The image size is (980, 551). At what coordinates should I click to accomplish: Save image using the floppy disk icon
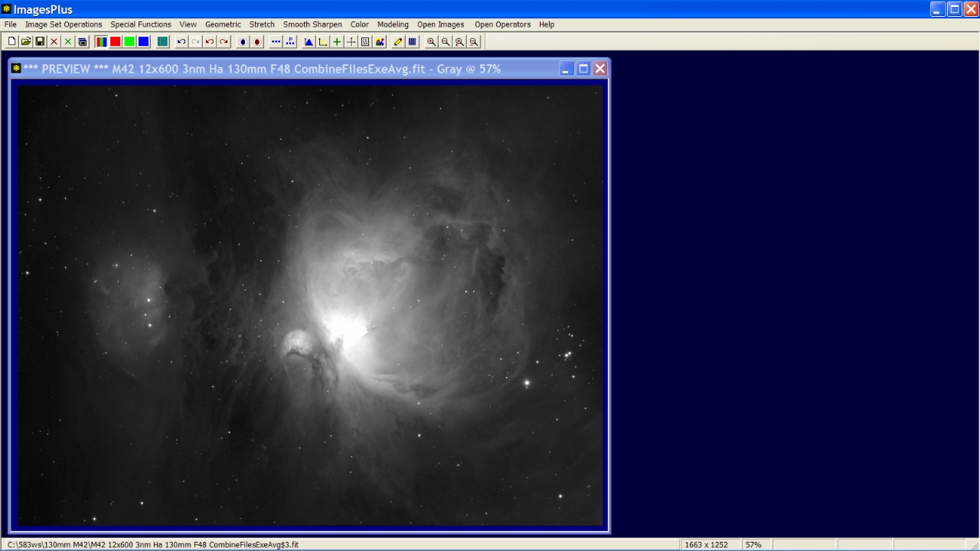40,41
